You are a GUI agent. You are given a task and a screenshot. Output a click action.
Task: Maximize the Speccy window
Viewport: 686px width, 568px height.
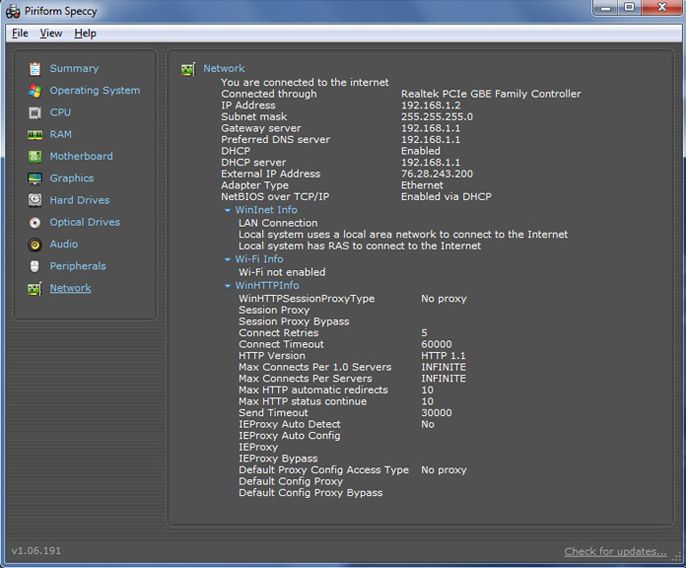click(x=629, y=7)
